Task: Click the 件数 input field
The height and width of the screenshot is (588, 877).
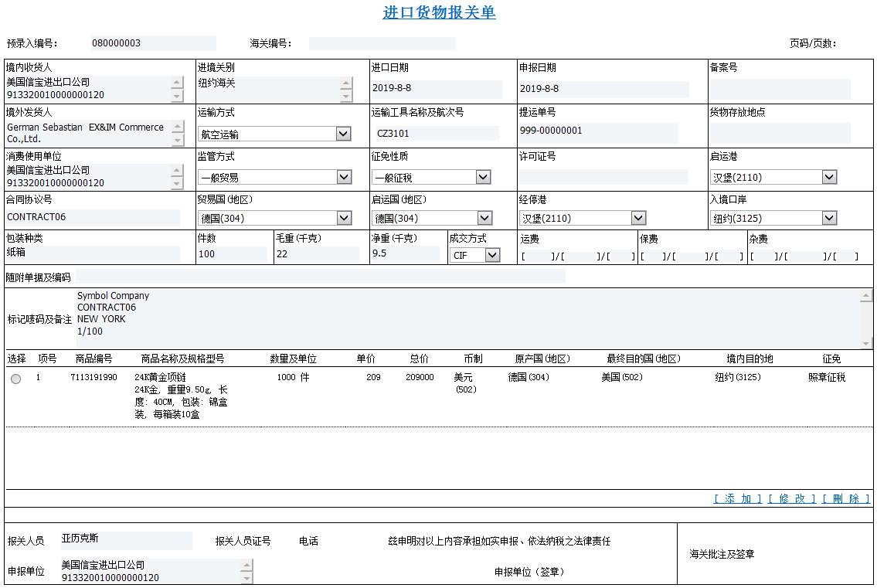Action: point(232,254)
